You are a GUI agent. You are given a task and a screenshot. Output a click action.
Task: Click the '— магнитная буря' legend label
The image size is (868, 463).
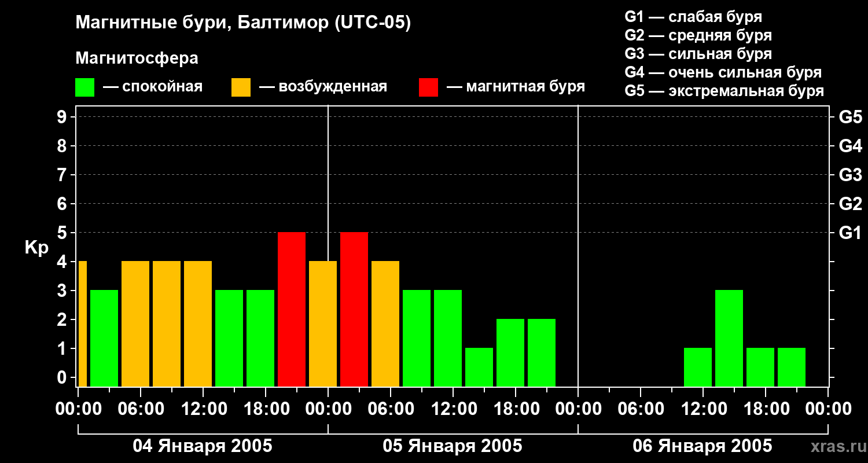pyautogui.click(x=516, y=87)
